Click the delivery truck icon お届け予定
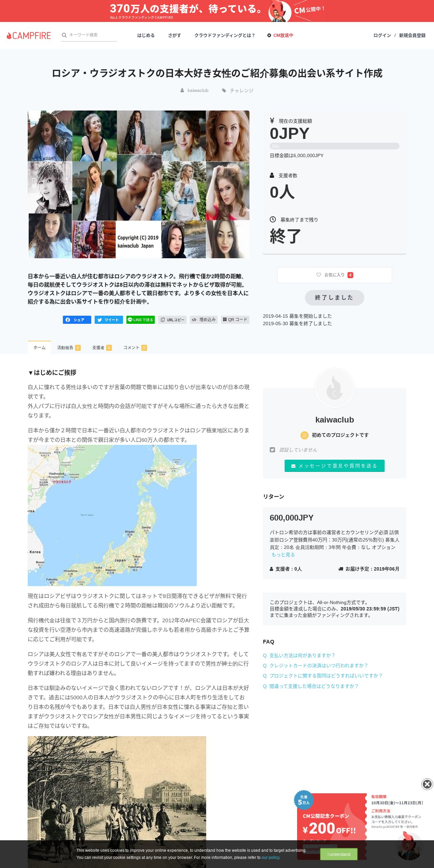This screenshot has height=868, width=434. (x=341, y=569)
